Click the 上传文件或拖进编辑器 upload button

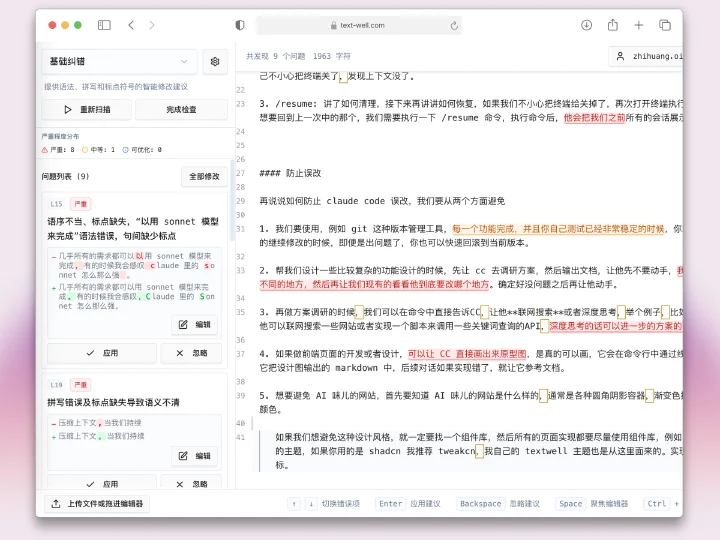(97, 504)
